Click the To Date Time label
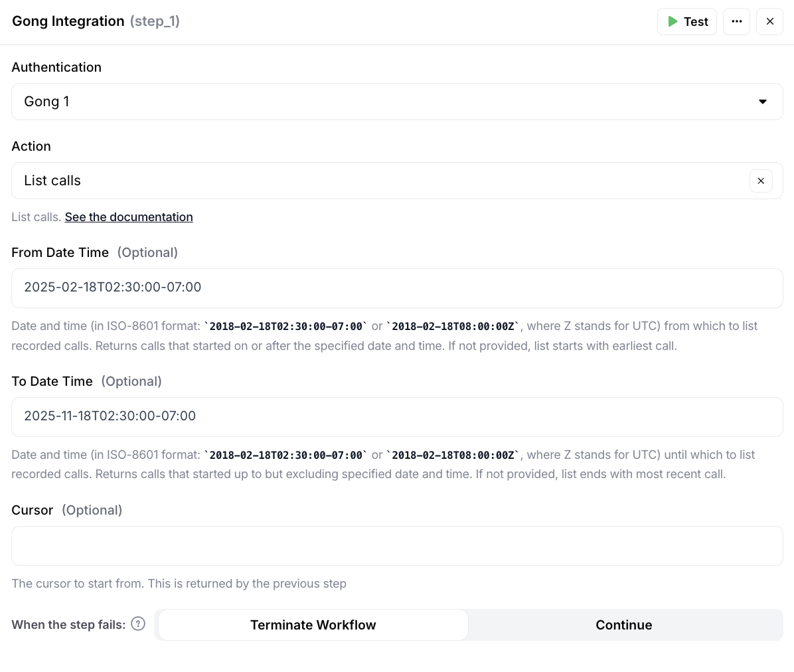The width and height of the screenshot is (794, 672). click(x=52, y=381)
